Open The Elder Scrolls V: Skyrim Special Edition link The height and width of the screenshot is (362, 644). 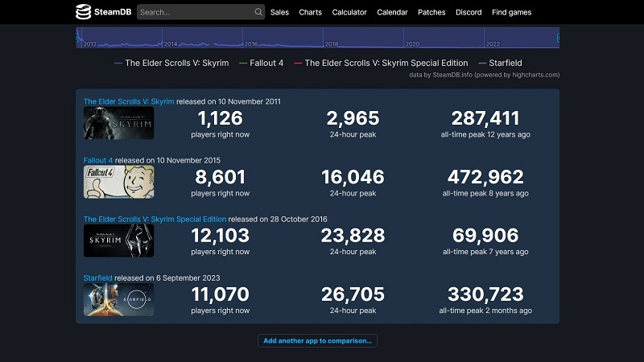click(x=155, y=219)
